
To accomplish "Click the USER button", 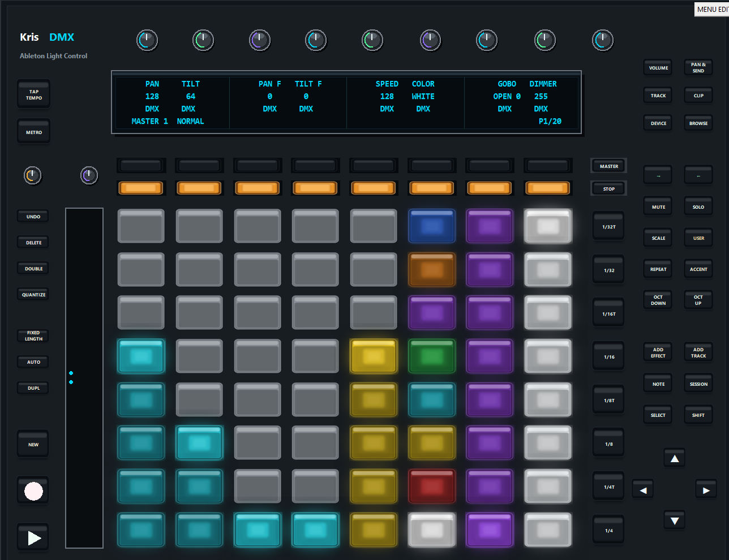I will pos(698,238).
